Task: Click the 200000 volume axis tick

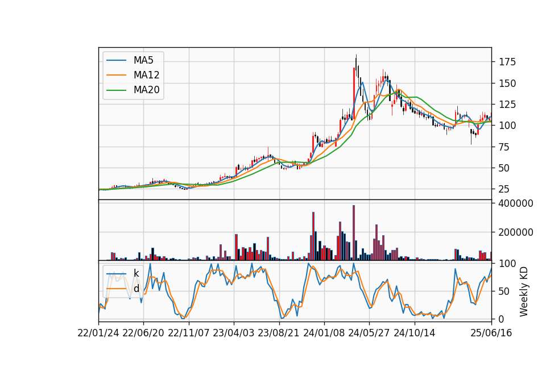Action: [x=516, y=232]
